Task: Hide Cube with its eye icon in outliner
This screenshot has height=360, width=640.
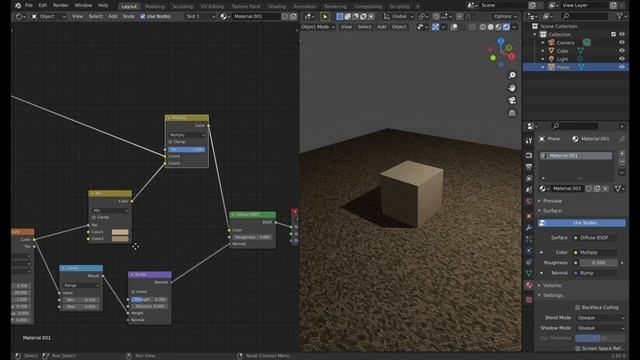Action: 622,51
